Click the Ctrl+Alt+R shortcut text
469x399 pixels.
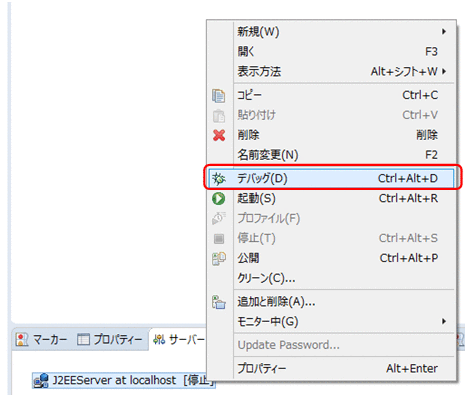[408, 198]
